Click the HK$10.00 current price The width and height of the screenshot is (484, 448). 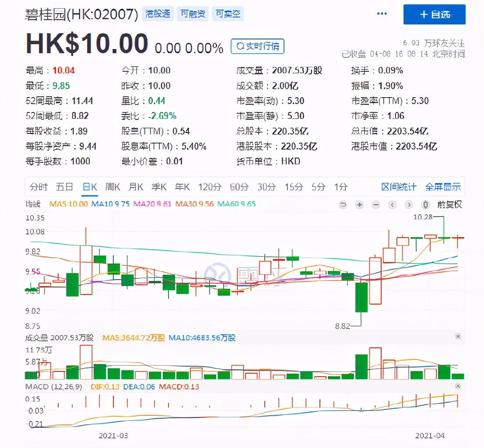[87, 43]
